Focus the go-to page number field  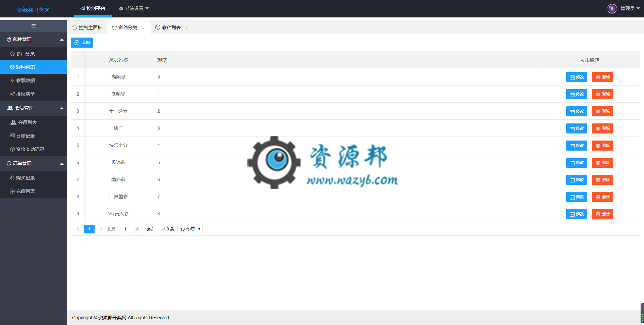pos(125,229)
